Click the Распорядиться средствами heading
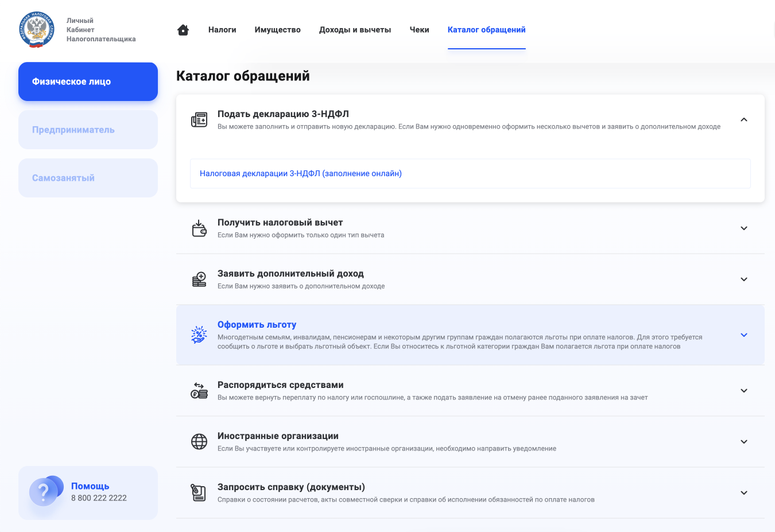 (281, 385)
